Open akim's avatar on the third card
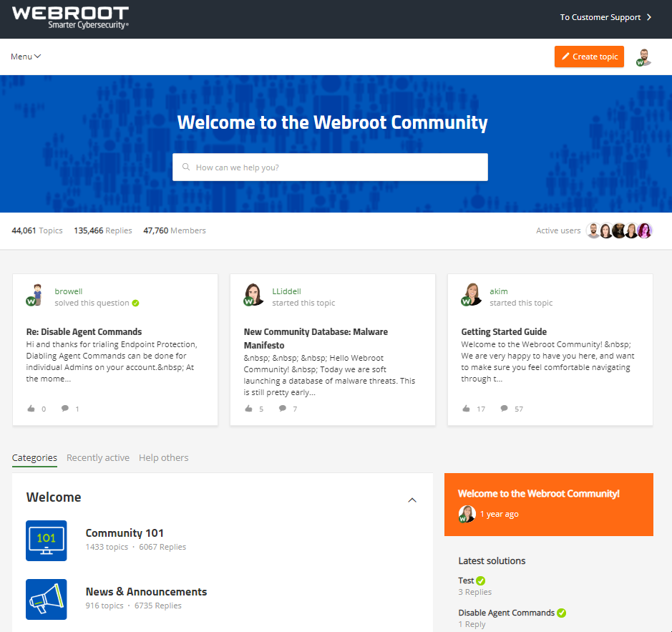The image size is (672, 632). pyautogui.click(x=471, y=295)
